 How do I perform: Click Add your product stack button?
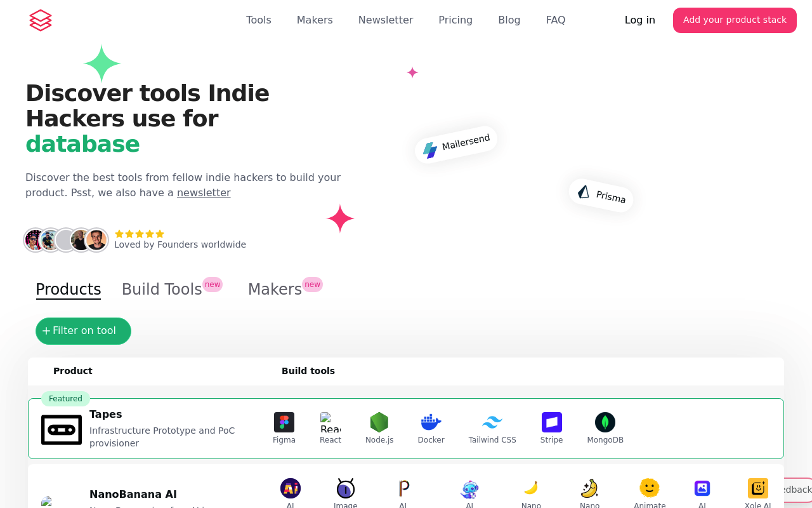[735, 20]
